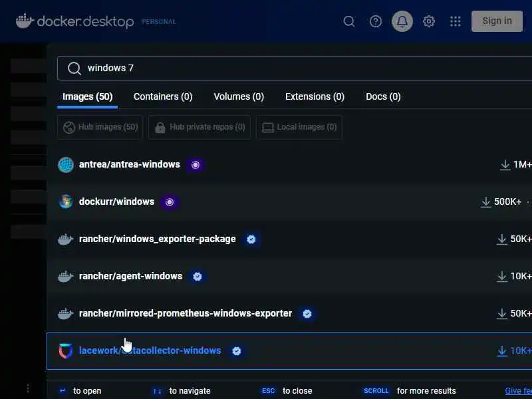Click the ESC key hint

tap(268, 391)
